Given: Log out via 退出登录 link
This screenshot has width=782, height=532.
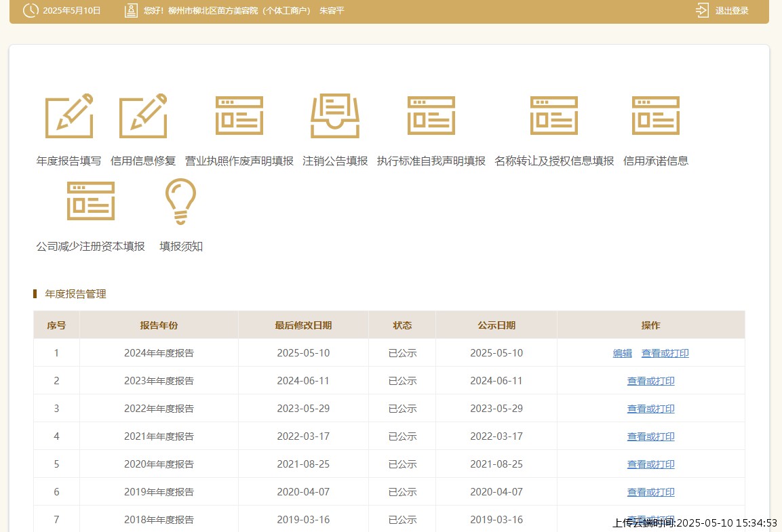Looking at the screenshot, I should point(732,11).
